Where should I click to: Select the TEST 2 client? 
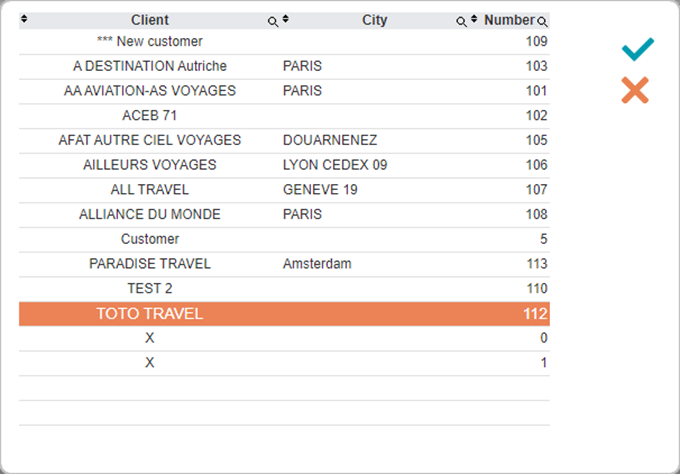(x=284, y=289)
